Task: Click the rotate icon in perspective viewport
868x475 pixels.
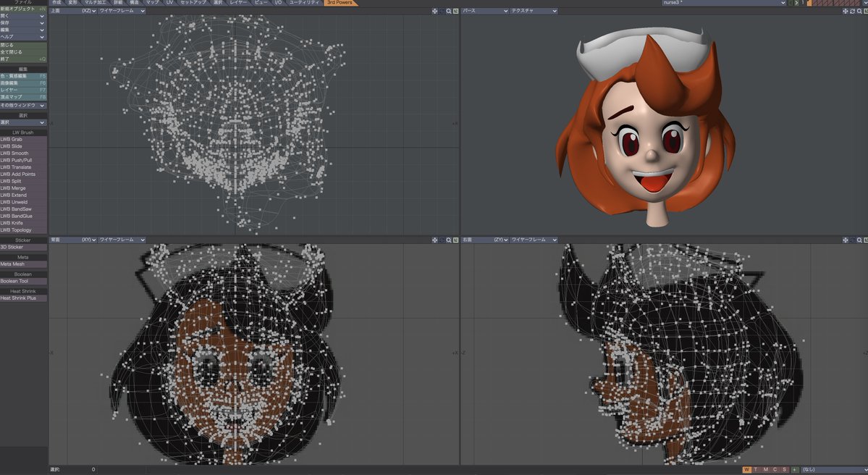Action: click(852, 11)
